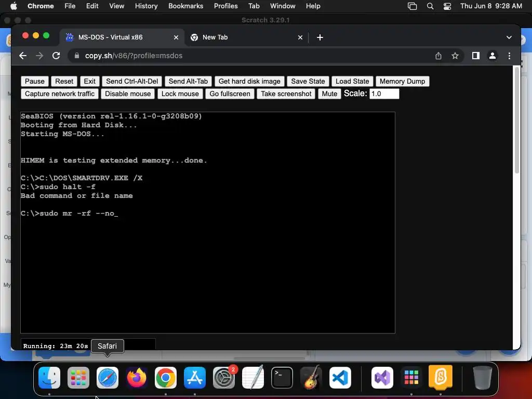This screenshot has height=399, width=532.
Task: Click inside the MS-DOS terminal screen
Action: pyautogui.click(x=208, y=222)
